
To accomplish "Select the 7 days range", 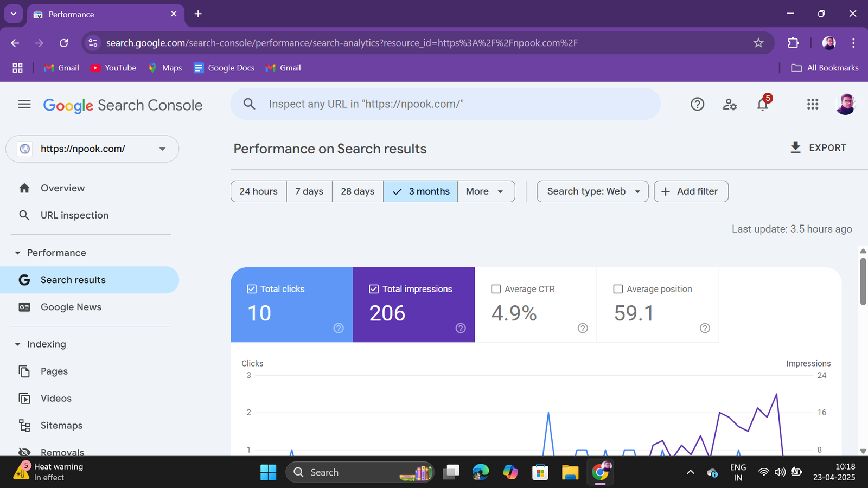I will (309, 191).
